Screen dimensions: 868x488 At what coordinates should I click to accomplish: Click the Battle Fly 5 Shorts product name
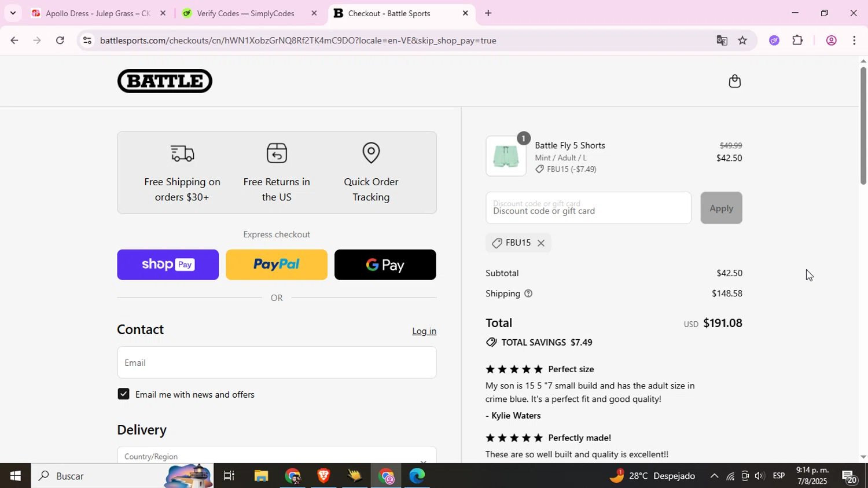[x=570, y=145]
